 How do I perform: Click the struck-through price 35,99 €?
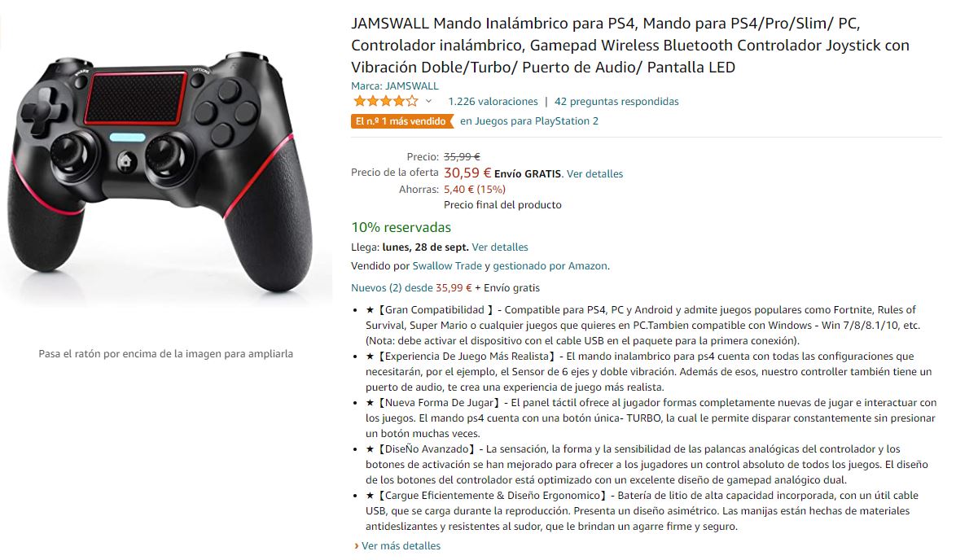(x=462, y=156)
